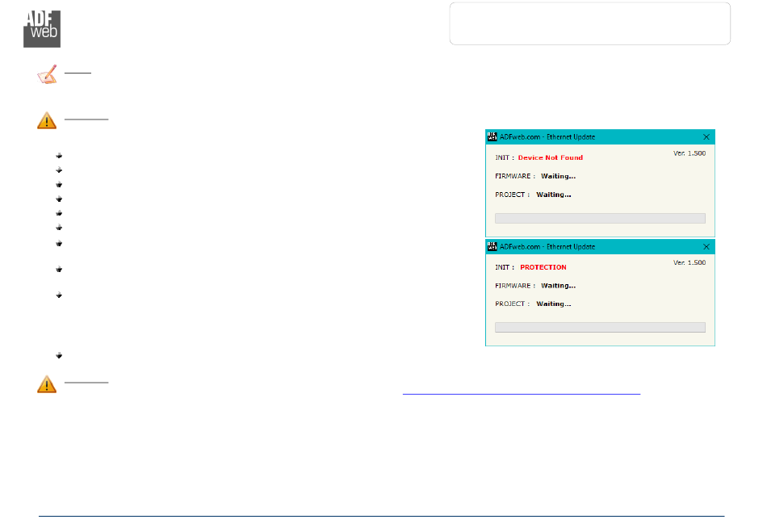This screenshot has width=767, height=532.
Task: Click progress bar in Device Not Found window
Action: pyautogui.click(x=600, y=218)
